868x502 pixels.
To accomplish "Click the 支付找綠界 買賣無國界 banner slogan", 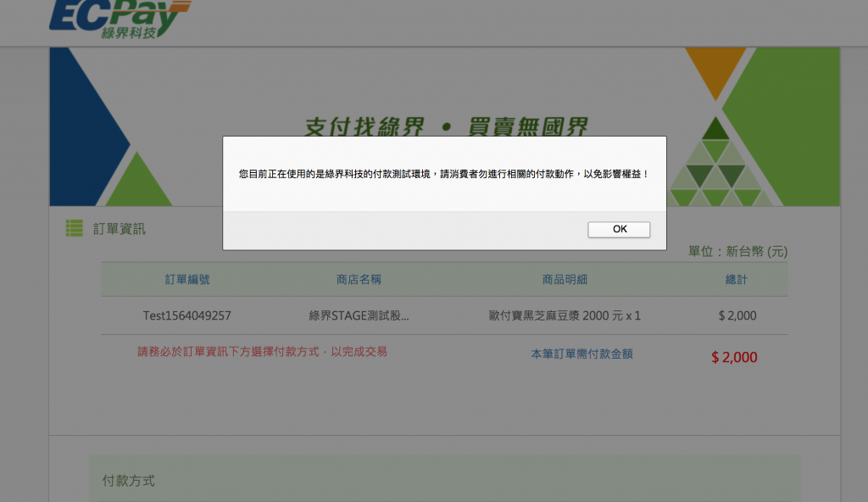I will (446, 126).
